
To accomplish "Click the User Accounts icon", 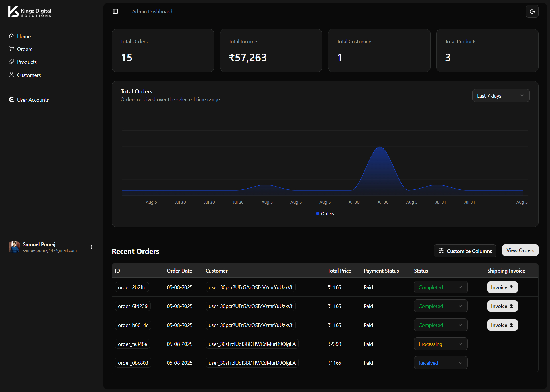I will 11,100.
